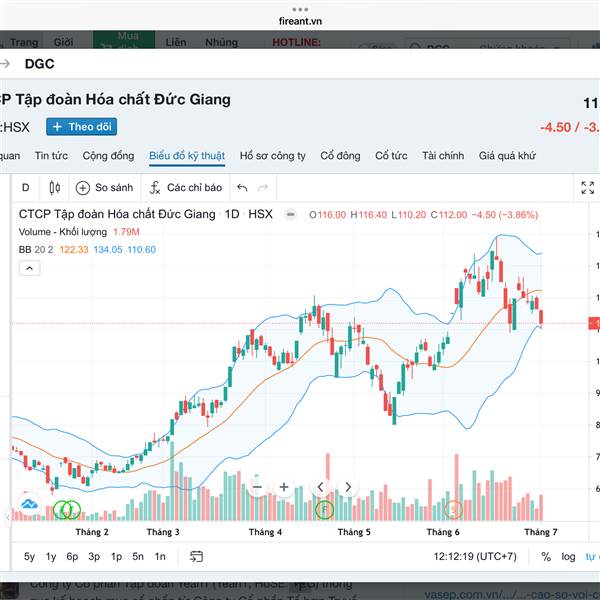Viewport: 600px width, 600px height.
Task: Click the cloud chart logo icon
Action: pos(29,504)
